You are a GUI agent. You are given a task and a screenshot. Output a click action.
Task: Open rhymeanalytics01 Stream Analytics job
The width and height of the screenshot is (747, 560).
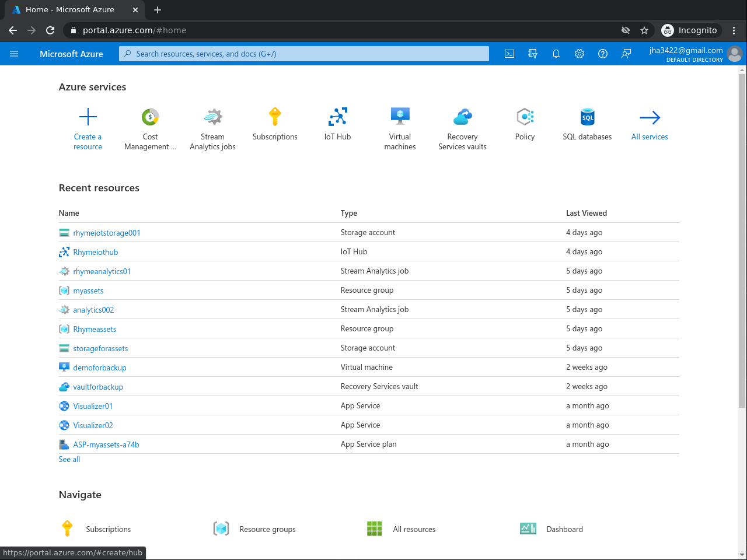pyautogui.click(x=102, y=271)
